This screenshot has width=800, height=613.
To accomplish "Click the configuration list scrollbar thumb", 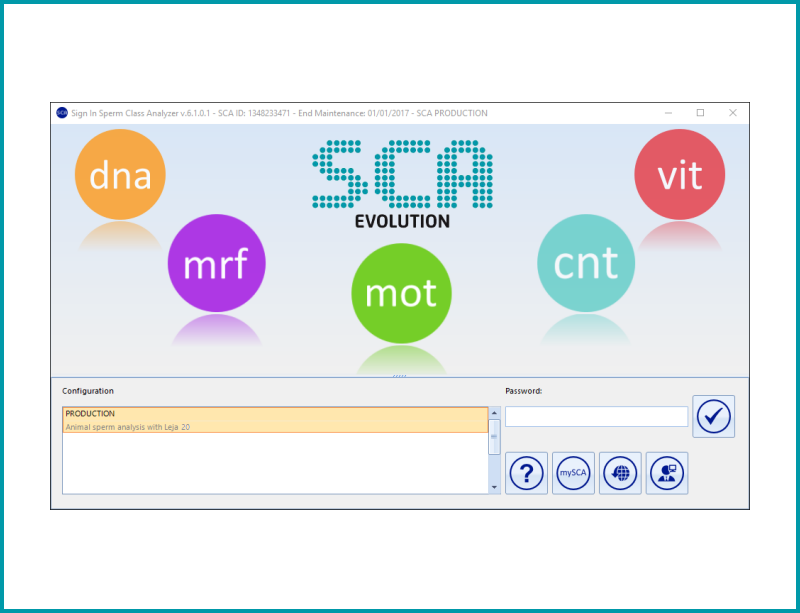I will pyautogui.click(x=494, y=437).
